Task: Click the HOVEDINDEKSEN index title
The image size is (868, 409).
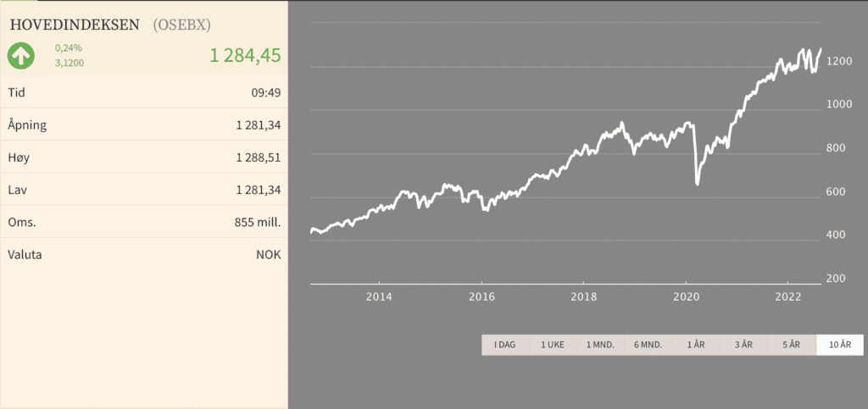Action: click(74, 25)
